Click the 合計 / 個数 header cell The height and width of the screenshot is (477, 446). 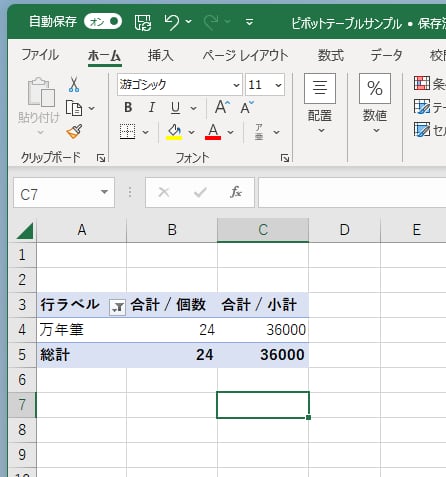click(172, 305)
